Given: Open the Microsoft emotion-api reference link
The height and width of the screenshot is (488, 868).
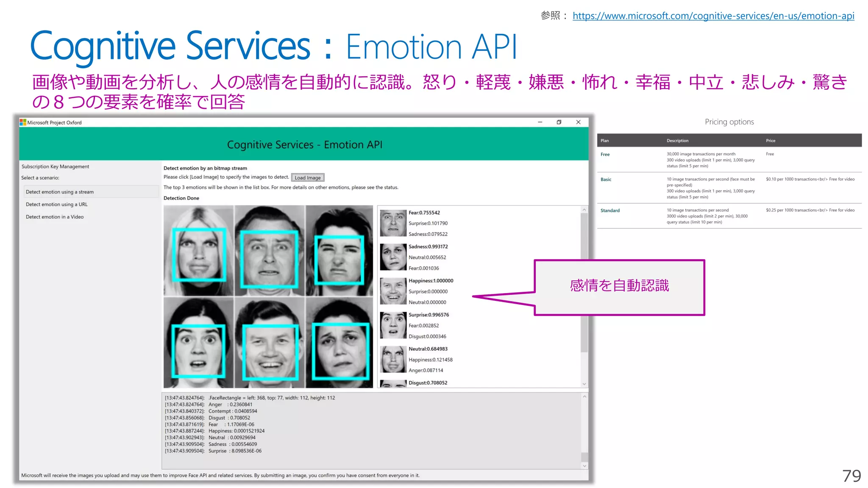Looking at the screenshot, I should tap(713, 16).
